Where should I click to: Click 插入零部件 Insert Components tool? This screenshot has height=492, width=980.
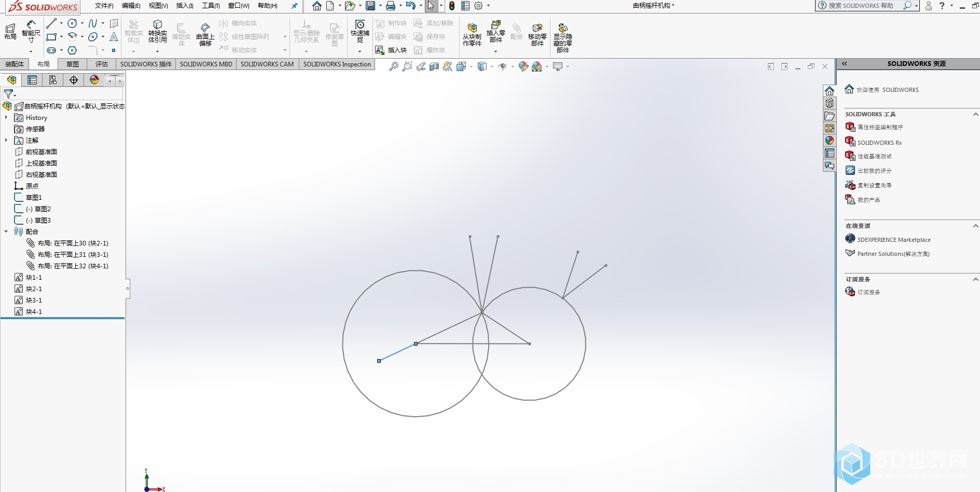(496, 32)
